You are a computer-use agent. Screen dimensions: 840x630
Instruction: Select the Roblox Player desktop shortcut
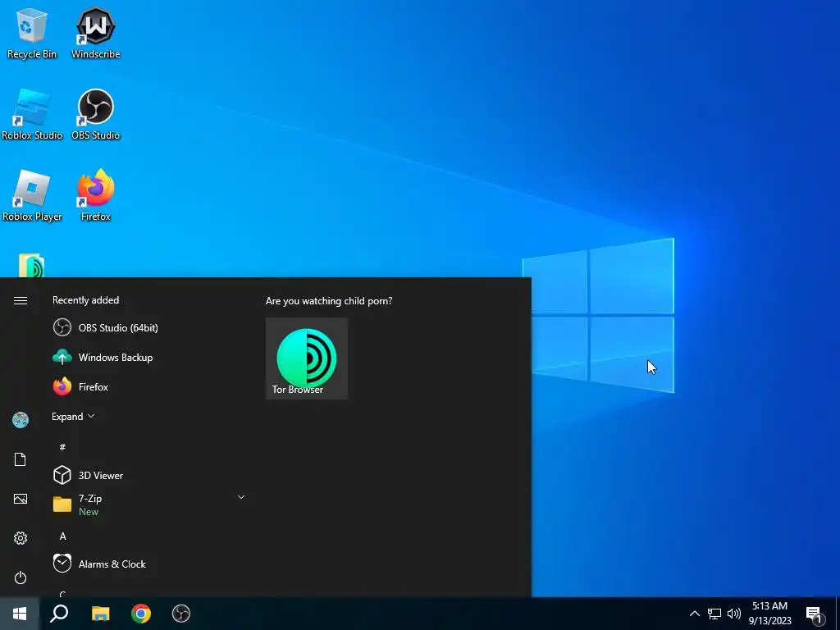pyautogui.click(x=32, y=196)
